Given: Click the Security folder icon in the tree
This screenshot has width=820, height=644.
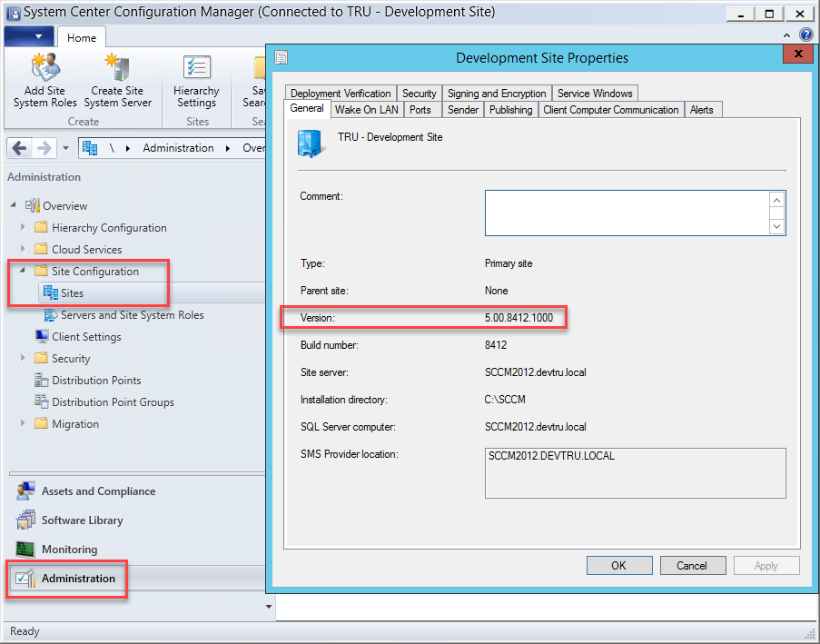Looking at the screenshot, I should coord(41,359).
